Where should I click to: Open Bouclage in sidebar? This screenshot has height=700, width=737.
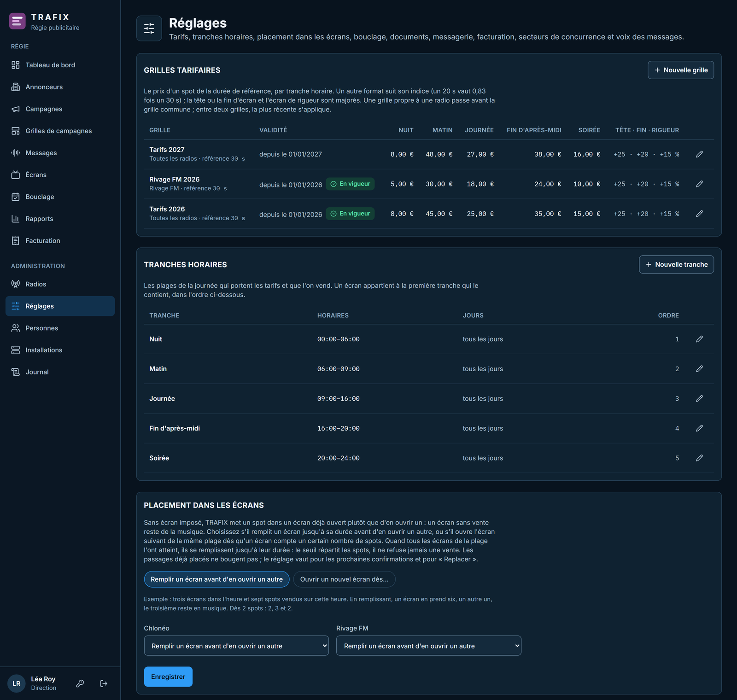coord(60,197)
